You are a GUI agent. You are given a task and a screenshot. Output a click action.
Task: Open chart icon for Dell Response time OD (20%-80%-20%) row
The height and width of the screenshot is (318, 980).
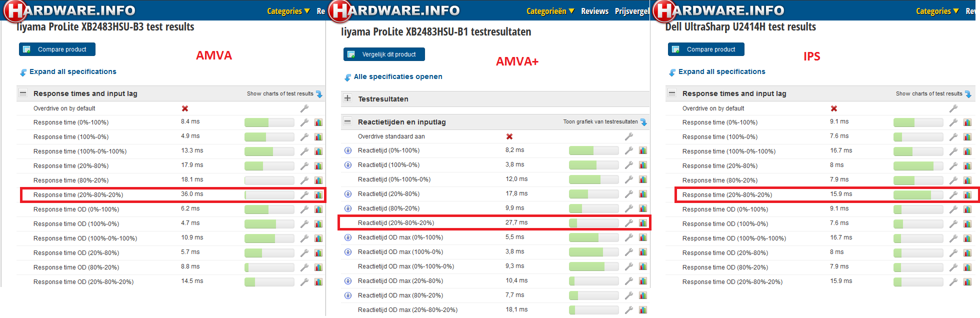coord(967,282)
